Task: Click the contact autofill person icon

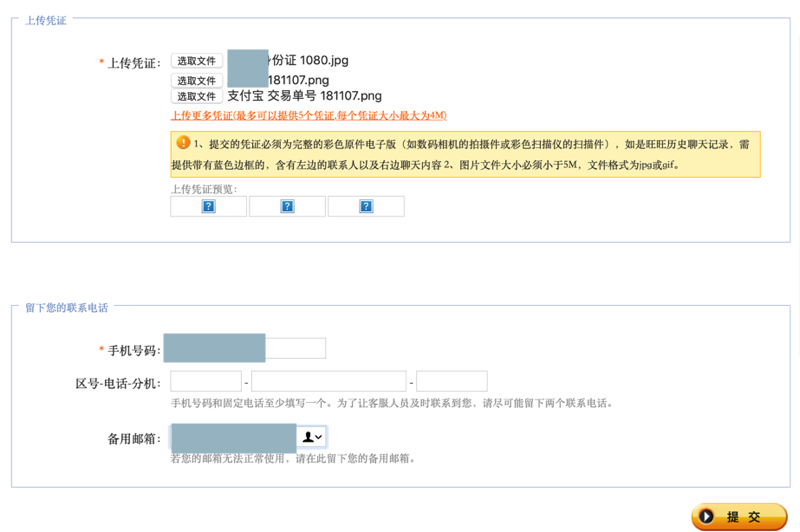Action: (x=308, y=437)
